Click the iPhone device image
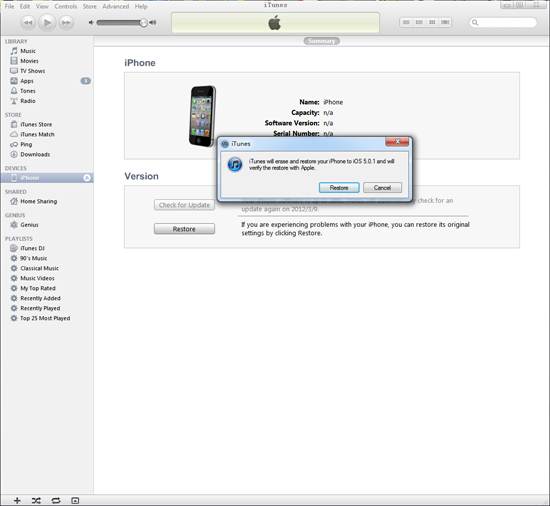This screenshot has width=550, height=506. [x=202, y=116]
